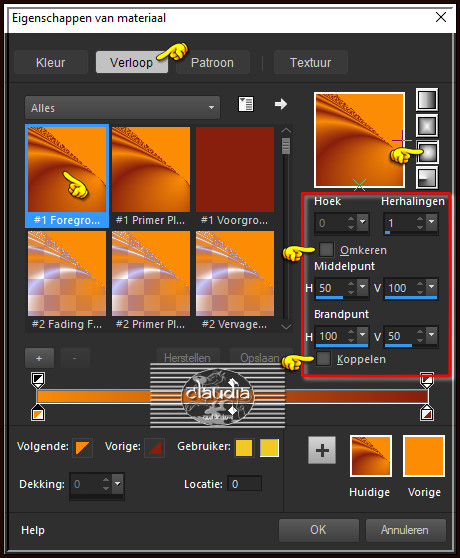
Task: Toggle the Koppelen checkbox
Action: pyautogui.click(x=323, y=359)
